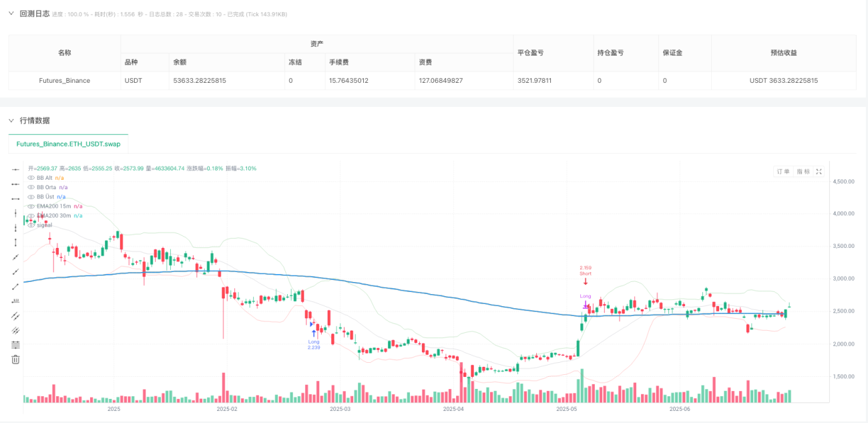
Task: Pick the price line tool with scale marks
Action: [x=15, y=301]
